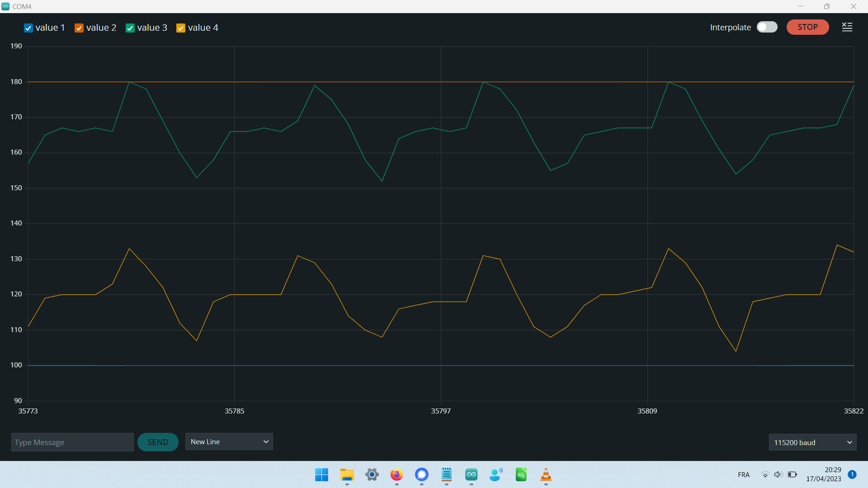
Task: Open Windows Start menu
Action: click(321, 474)
